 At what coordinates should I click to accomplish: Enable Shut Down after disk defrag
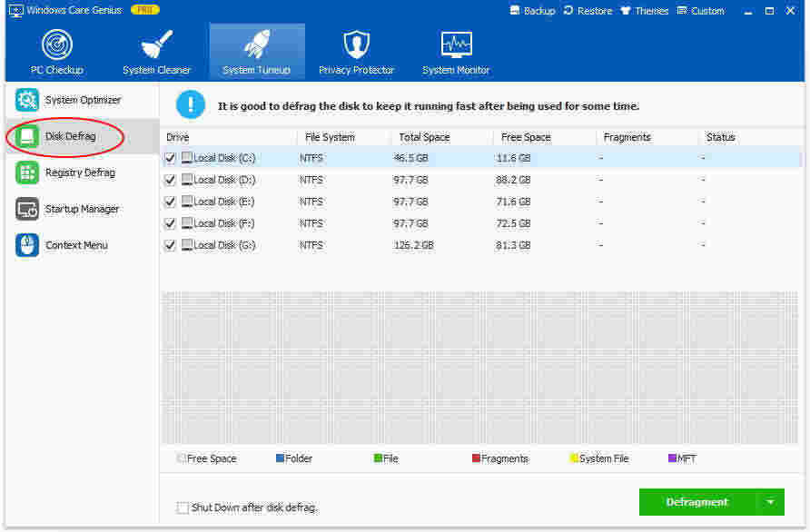coord(183,507)
